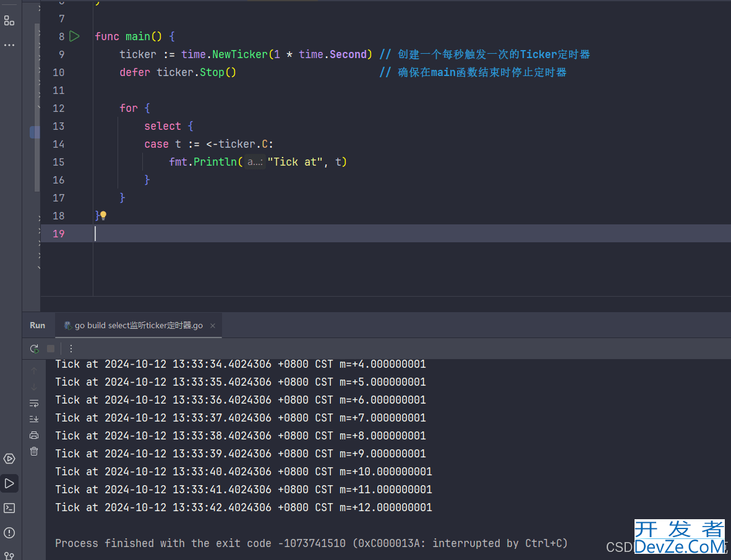Click NewTicker in line 9
The height and width of the screenshot is (560, 731).
239,54
